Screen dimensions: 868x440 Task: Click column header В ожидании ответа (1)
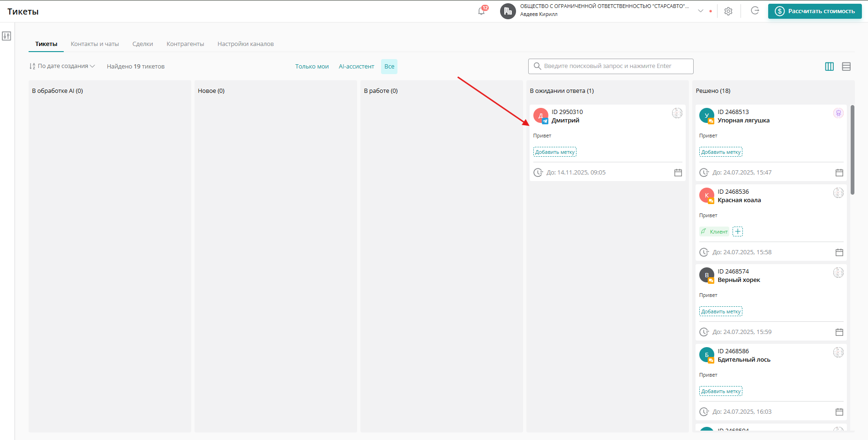561,91
